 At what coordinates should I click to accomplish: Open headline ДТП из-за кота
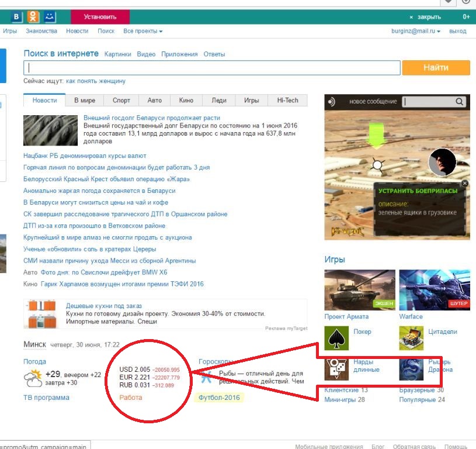tap(95, 226)
